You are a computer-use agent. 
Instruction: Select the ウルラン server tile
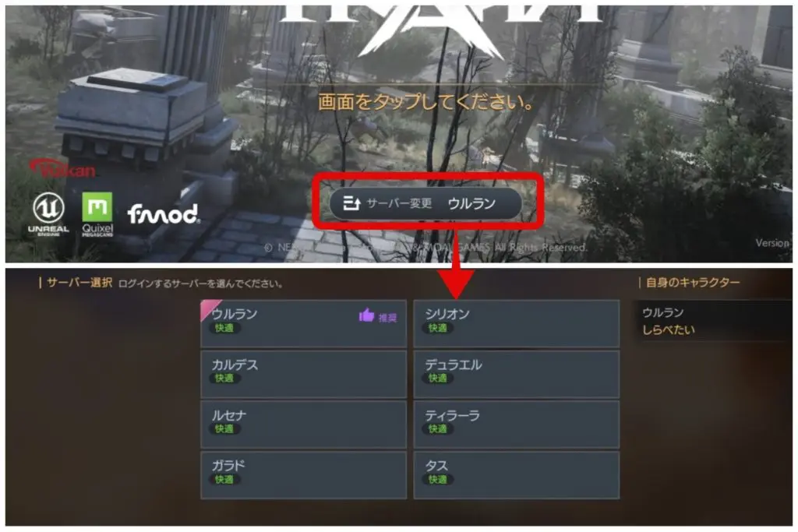[304, 323]
